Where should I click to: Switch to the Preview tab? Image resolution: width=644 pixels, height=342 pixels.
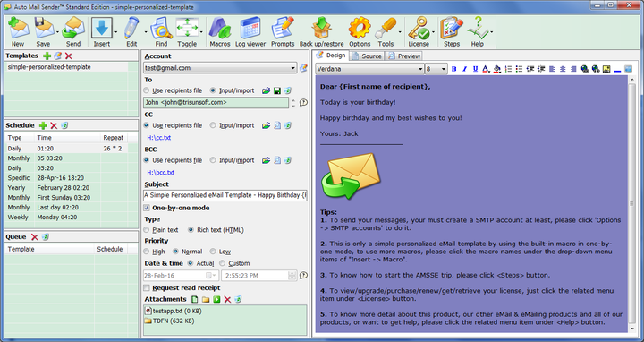(404, 56)
